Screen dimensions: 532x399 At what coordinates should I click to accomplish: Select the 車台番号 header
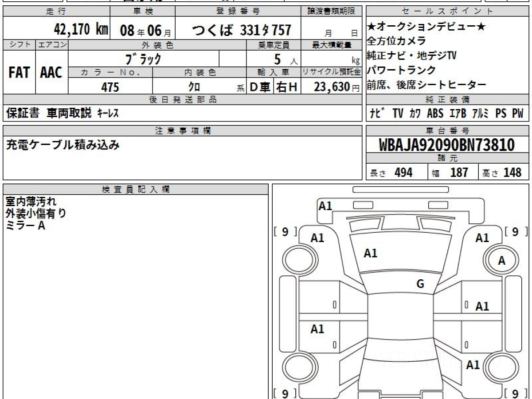(448, 130)
